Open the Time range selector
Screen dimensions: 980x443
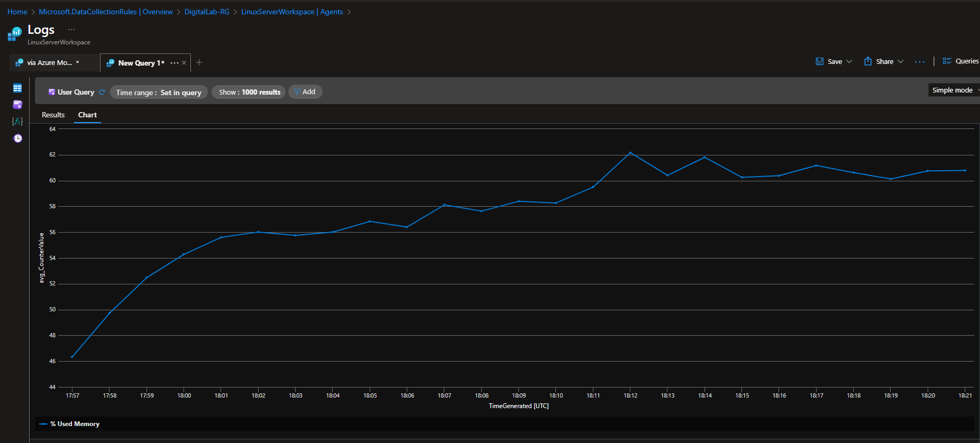[159, 93]
